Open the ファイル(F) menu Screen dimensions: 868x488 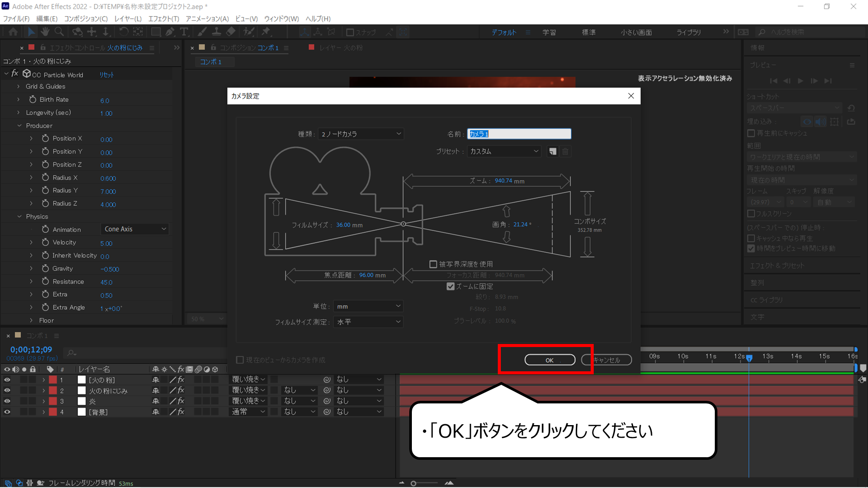[16, 19]
